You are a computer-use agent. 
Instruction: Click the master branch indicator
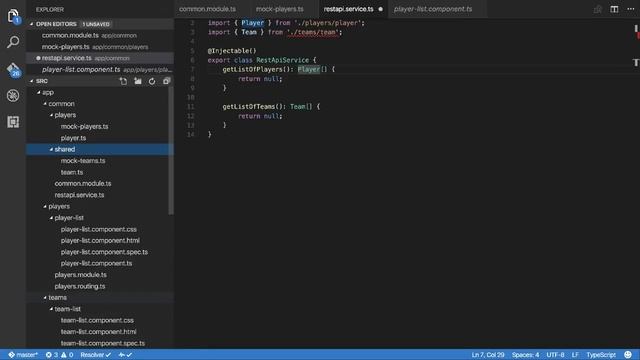[23, 355]
